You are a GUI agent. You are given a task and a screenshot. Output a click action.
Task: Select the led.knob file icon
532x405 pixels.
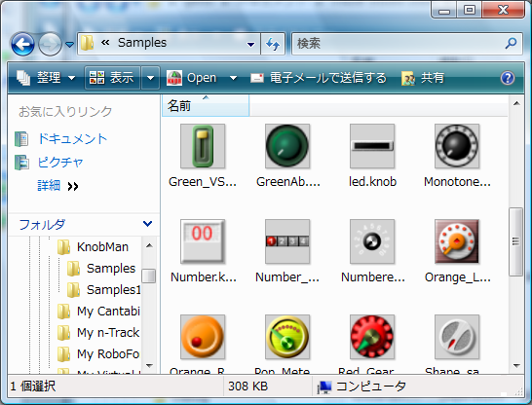point(372,146)
